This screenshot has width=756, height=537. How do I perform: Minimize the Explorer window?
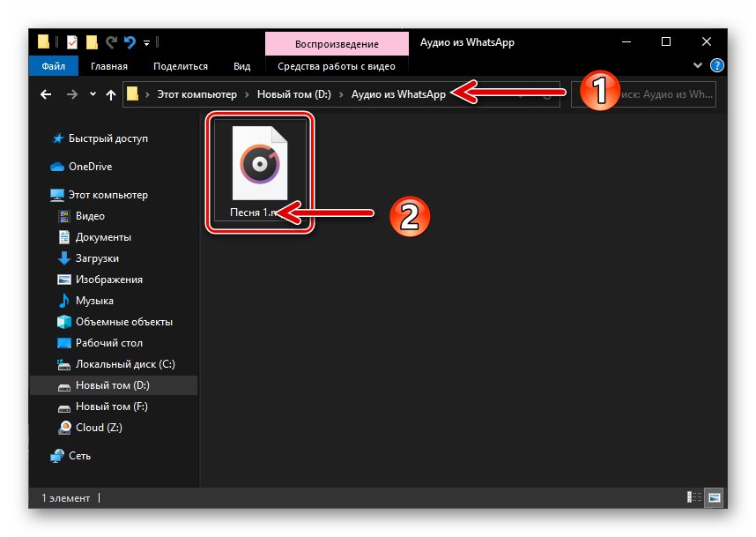point(626,42)
